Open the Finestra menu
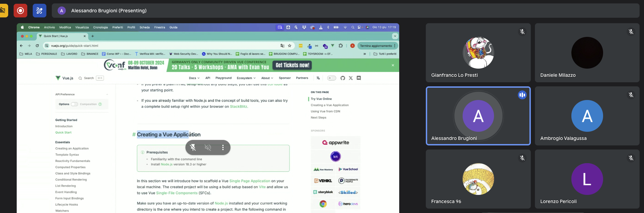 (x=160, y=27)
